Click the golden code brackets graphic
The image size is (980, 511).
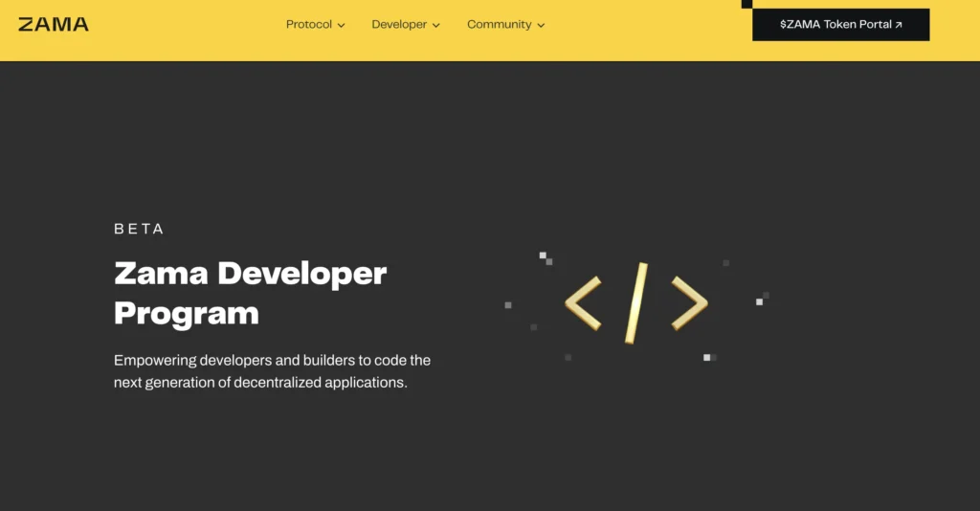[636, 303]
